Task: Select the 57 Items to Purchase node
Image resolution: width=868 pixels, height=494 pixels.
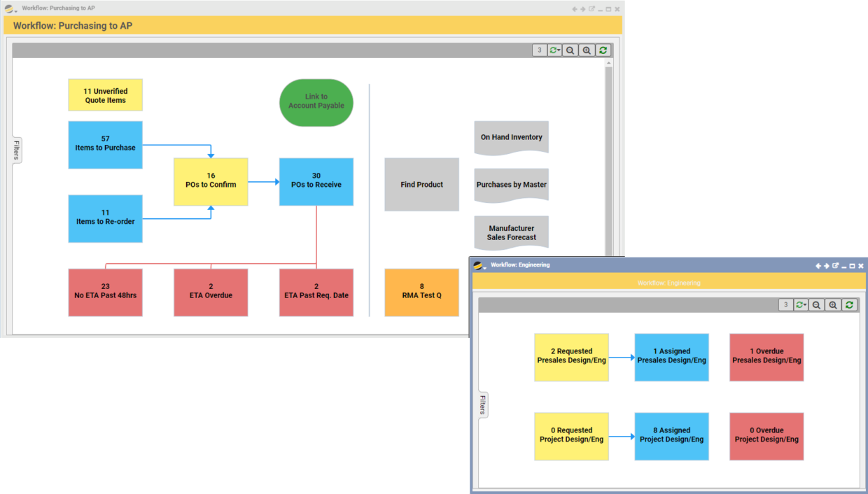Action: pyautogui.click(x=105, y=145)
